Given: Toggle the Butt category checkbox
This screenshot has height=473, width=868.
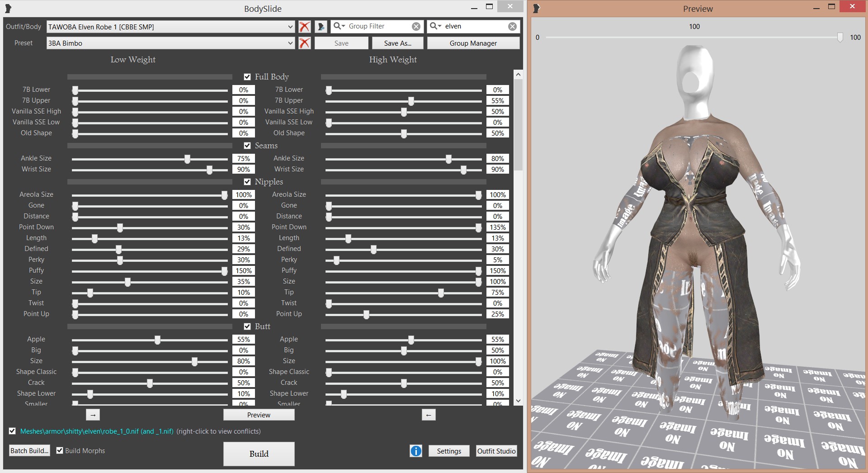Looking at the screenshot, I should [x=247, y=326].
